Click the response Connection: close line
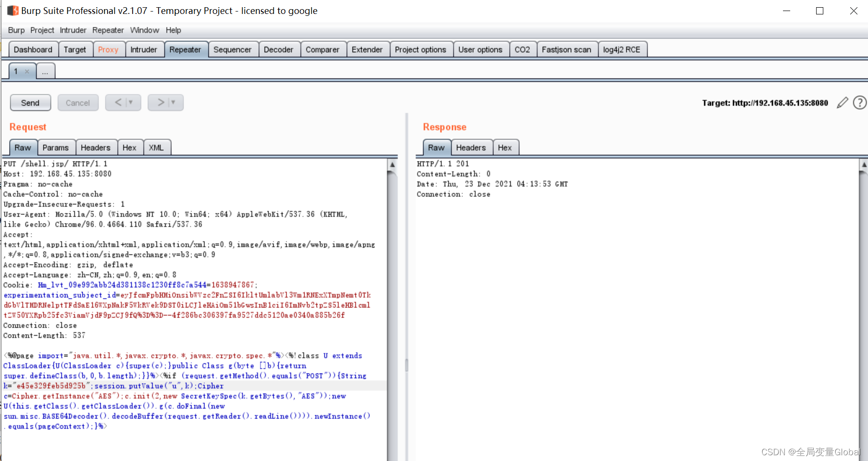This screenshot has width=868, height=461. tap(453, 194)
